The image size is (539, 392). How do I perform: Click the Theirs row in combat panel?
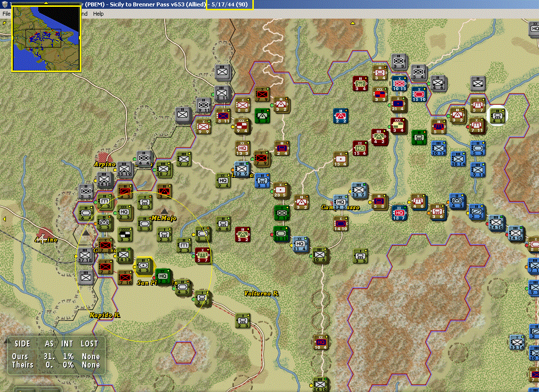pos(56,365)
